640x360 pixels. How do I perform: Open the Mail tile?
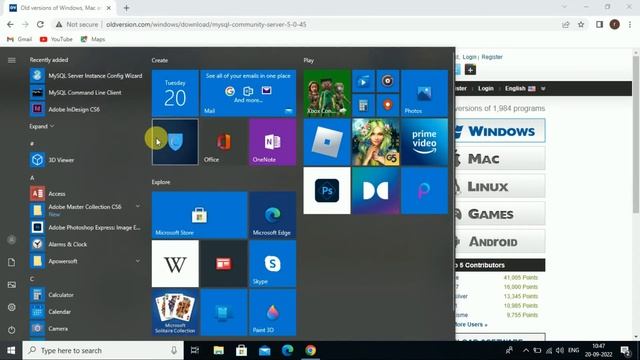[248, 93]
